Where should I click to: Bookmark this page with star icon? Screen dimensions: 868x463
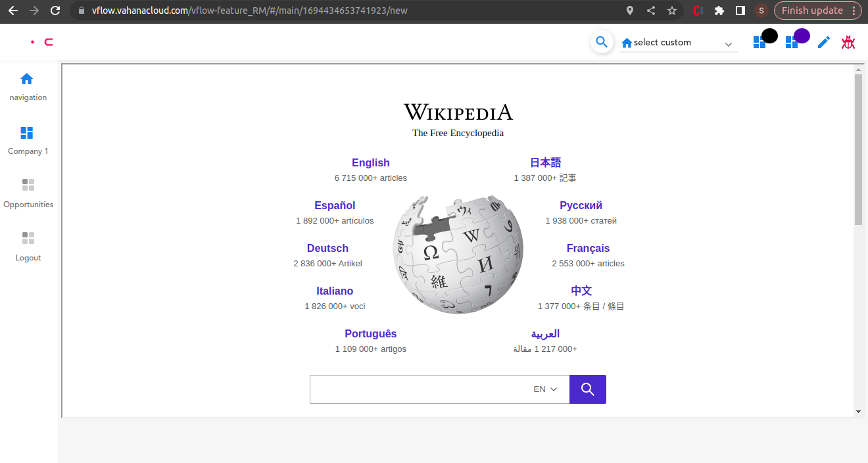point(672,11)
